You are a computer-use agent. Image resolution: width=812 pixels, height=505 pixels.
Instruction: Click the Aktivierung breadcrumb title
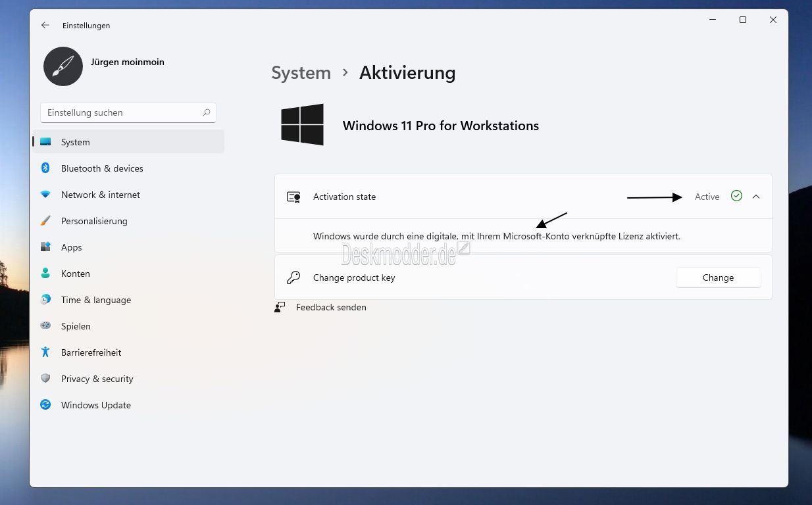[x=407, y=72]
